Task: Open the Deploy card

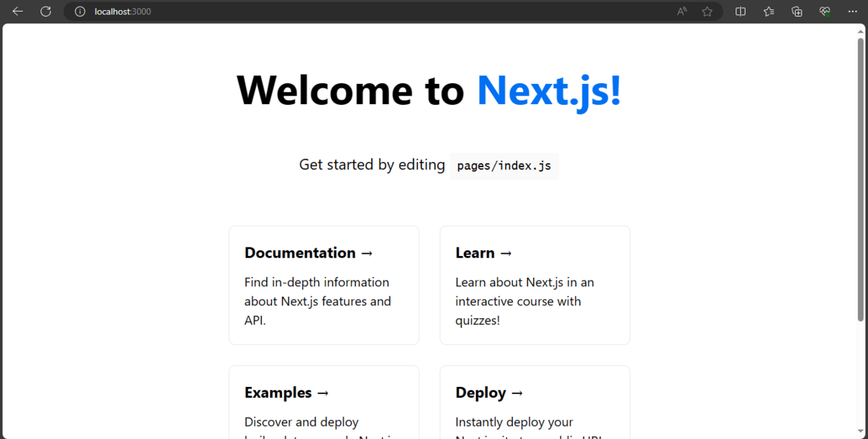Action: (535, 402)
